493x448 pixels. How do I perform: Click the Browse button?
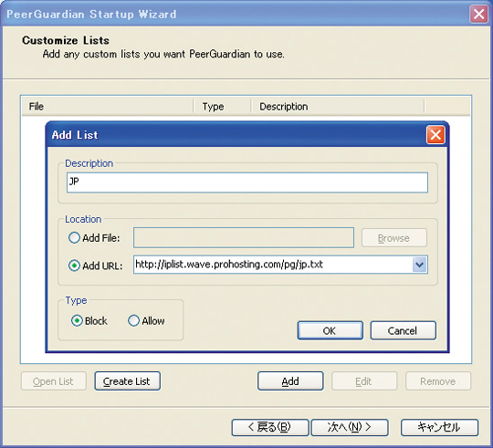(394, 238)
